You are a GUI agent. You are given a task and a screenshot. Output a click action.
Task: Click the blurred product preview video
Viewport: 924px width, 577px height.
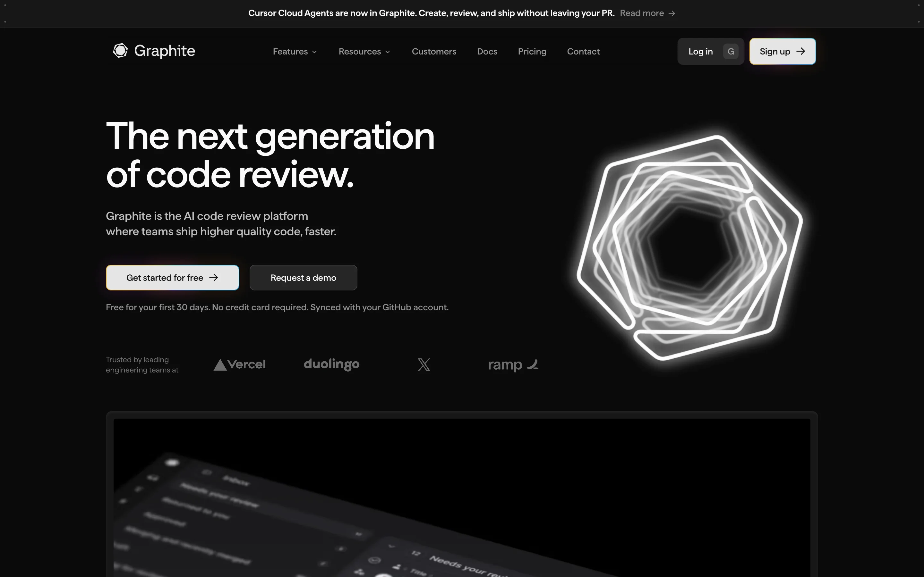click(461, 496)
